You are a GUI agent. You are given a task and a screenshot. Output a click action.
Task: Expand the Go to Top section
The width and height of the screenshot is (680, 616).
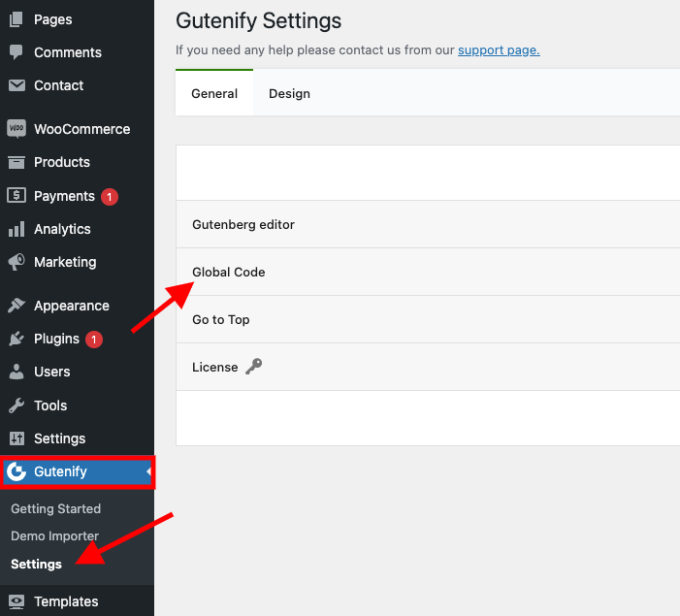pos(428,319)
